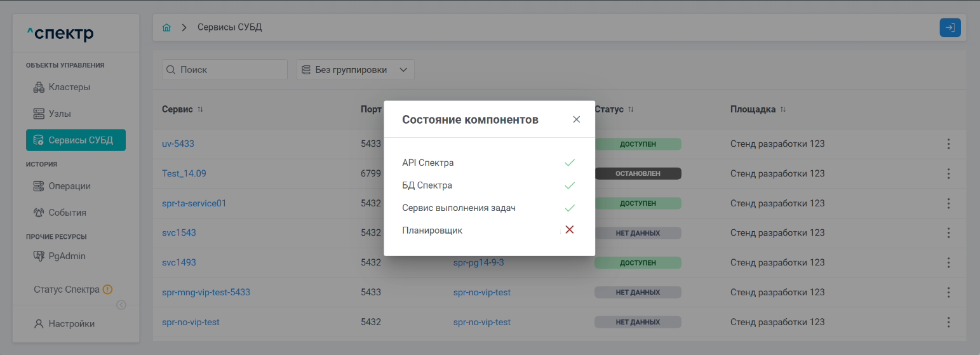
Task: Go to Операции in sidebar
Action: [69, 186]
